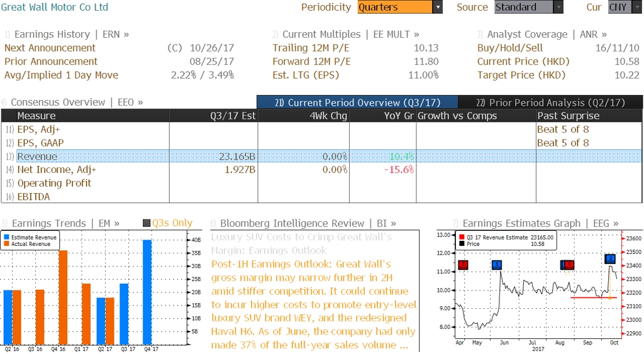The width and height of the screenshot is (644, 354).
Task: Click the Past Surprise column header
Action: click(589, 116)
